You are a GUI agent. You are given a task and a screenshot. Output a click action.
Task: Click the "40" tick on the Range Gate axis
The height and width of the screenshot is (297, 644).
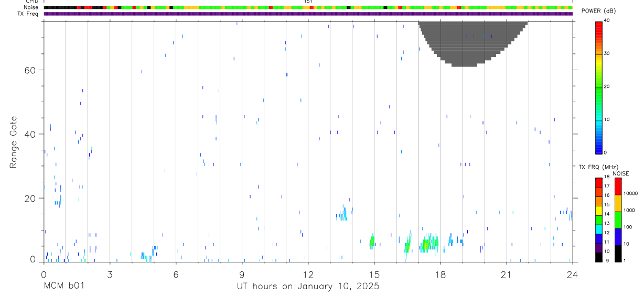click(30, 134)
